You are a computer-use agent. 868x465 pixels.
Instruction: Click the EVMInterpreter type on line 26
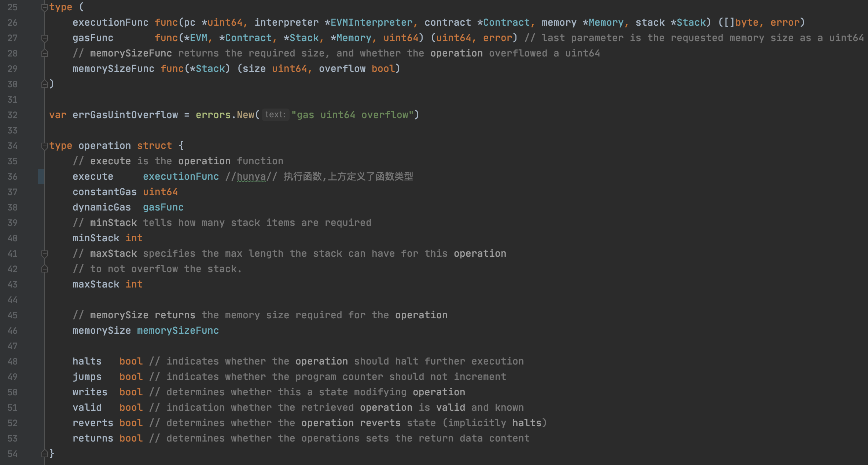click(371, 23)
